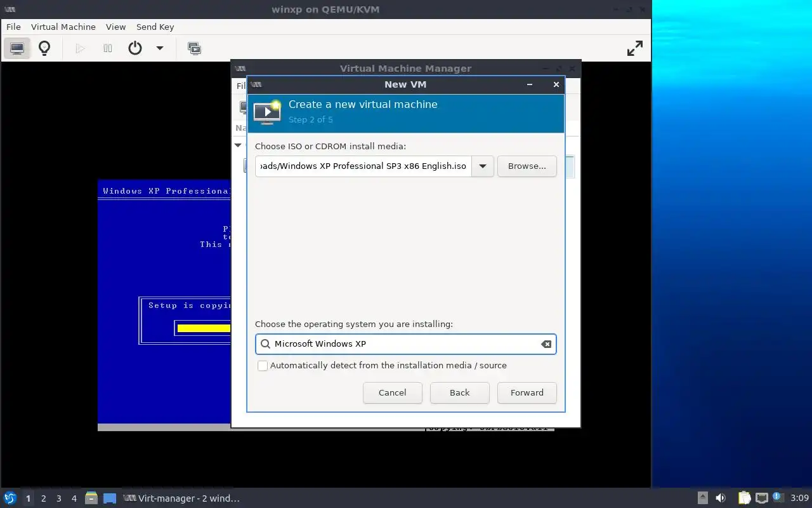Click the magnifier icon in OS field

point(266,344)
